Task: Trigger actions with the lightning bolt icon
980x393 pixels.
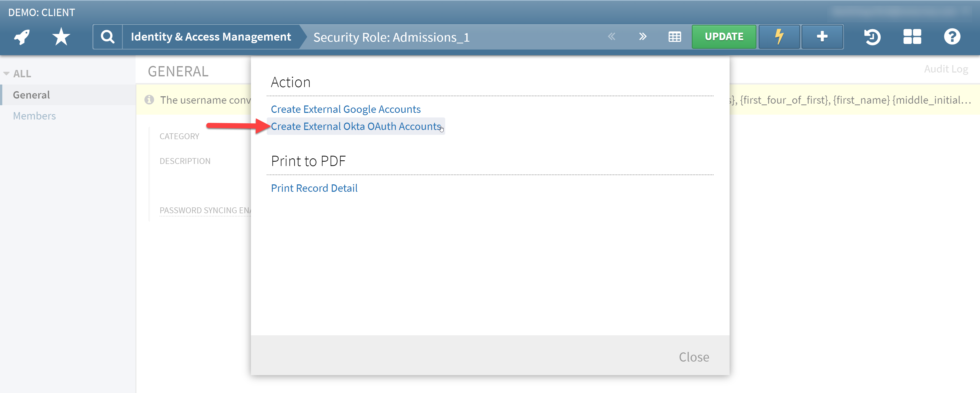Action: [779, 37]
